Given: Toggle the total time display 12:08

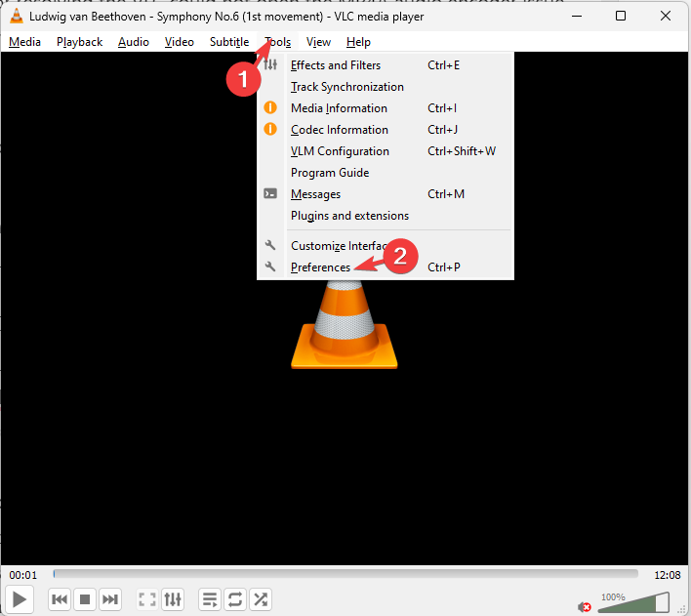Looking at the screenshot, I should (668, 575).
